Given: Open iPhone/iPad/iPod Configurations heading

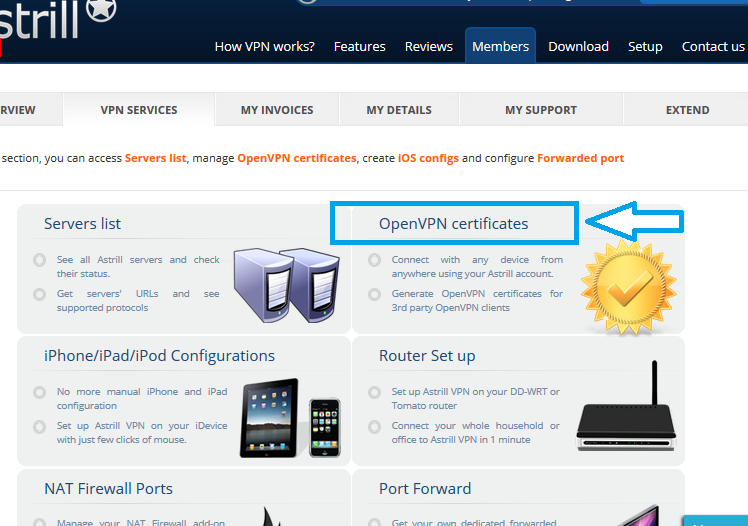Looking at the screenshot, I should 159,356.
